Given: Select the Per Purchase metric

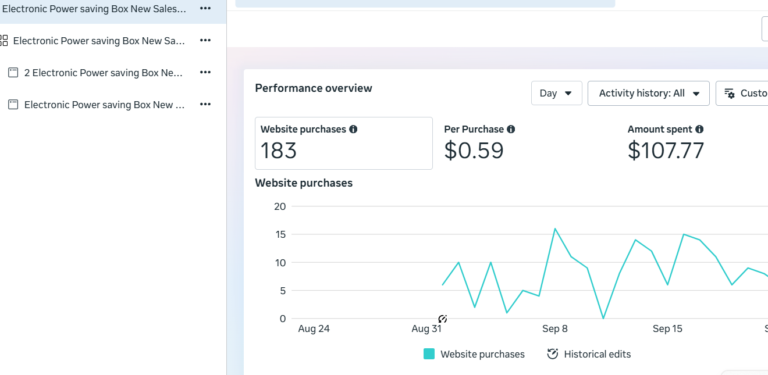Looking at the screenshot, I should tap(480, 143).
